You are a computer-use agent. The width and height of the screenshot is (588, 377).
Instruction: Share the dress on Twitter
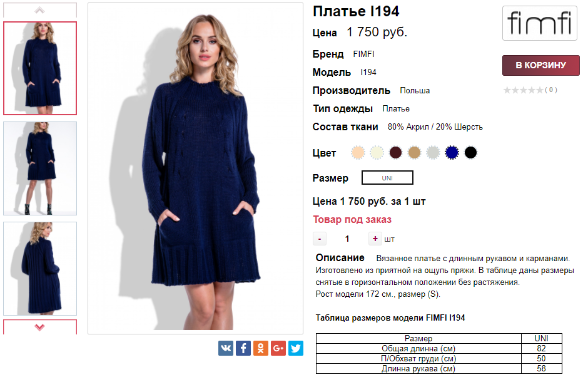pos(295,348)
